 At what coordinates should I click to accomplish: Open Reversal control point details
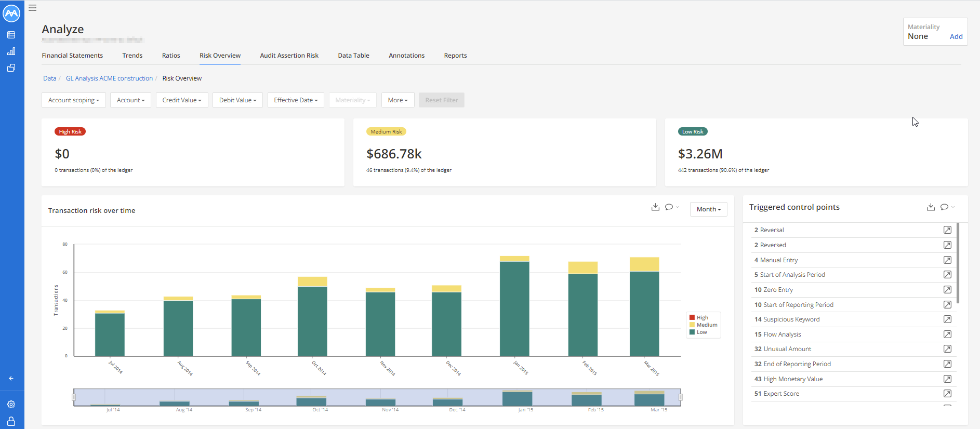point(947,230)
